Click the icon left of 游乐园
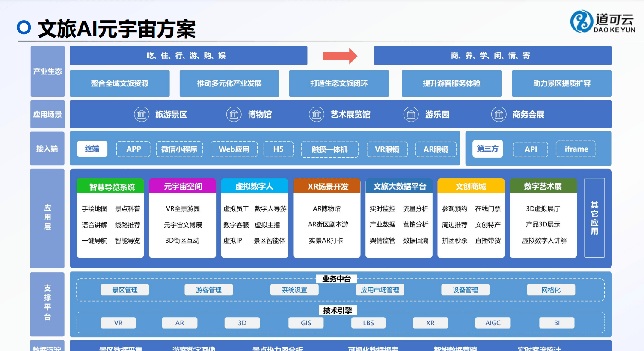 [x=411, y=114]
